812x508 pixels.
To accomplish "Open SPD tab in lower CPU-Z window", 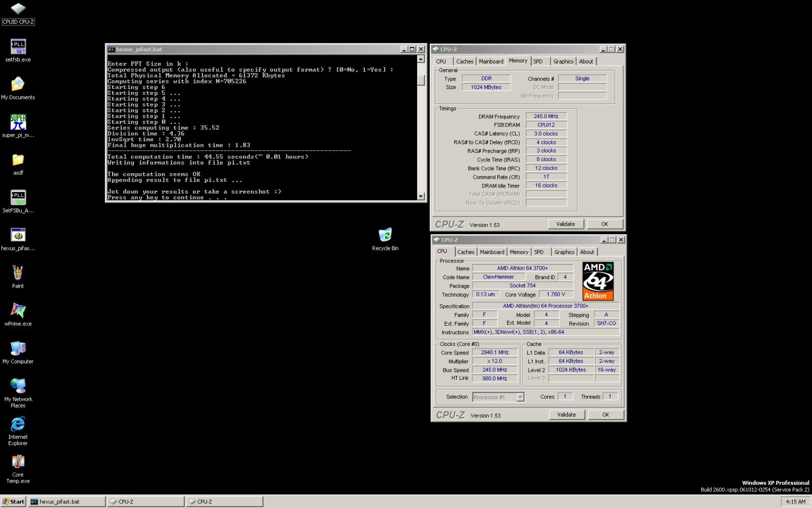I will click(x=539, y=252).
